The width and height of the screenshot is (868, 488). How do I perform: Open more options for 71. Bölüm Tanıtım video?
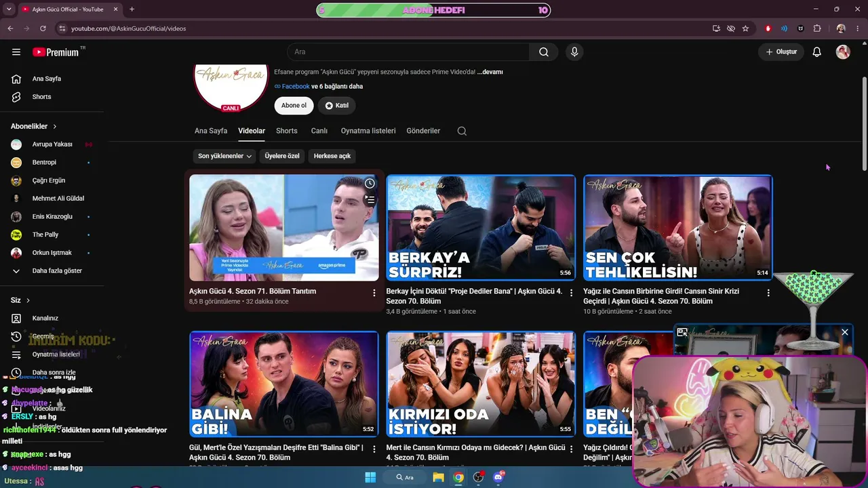tap(374, 293)
